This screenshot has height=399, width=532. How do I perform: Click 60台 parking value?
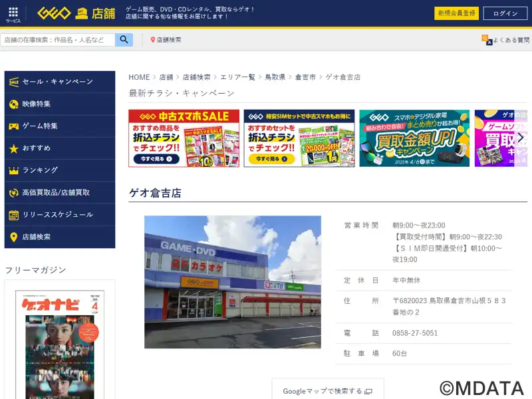tap(400, 354)
